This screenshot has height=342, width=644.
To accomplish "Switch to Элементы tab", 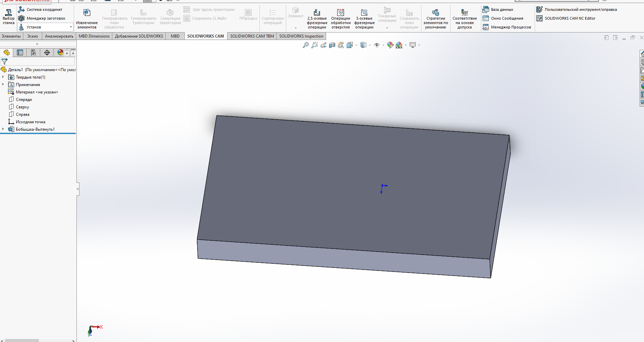I will tap(11, 36).
